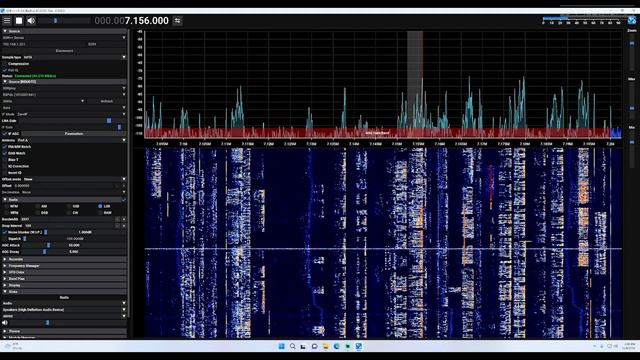Viewport: 640px width, 360px height.
Task: Toggle the Full IQ checkbox
Action: [x=5, y=70]
